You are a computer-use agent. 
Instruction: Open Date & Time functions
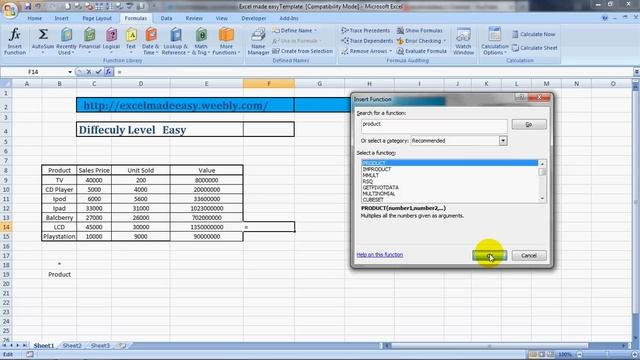click(x=151, y=41)
